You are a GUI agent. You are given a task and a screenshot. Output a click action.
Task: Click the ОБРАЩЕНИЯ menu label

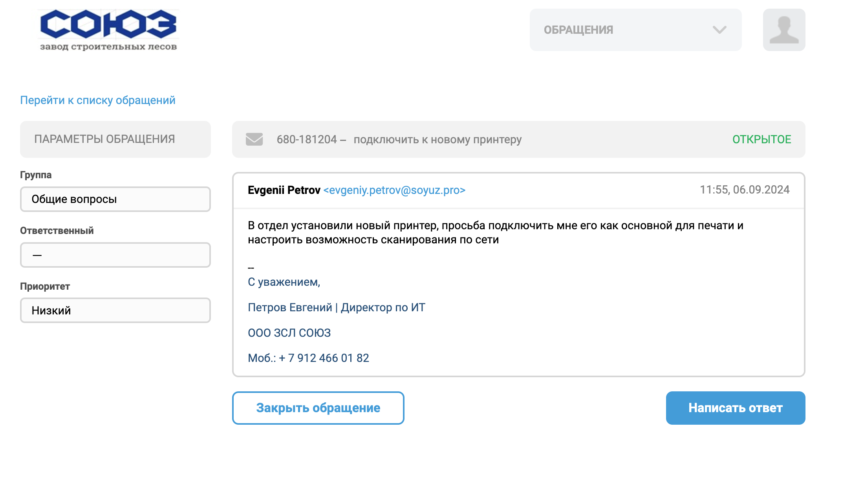pyautogui.click(x=578, y=30)
